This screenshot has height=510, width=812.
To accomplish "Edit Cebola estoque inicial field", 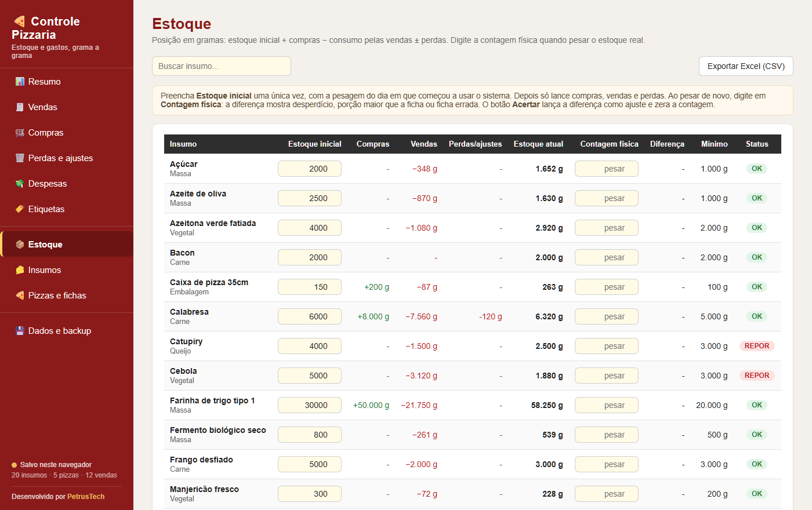I will tap(310, 376).
